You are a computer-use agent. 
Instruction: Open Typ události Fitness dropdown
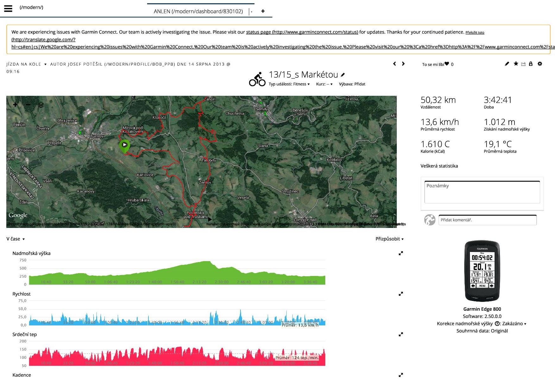coord(289,84)
